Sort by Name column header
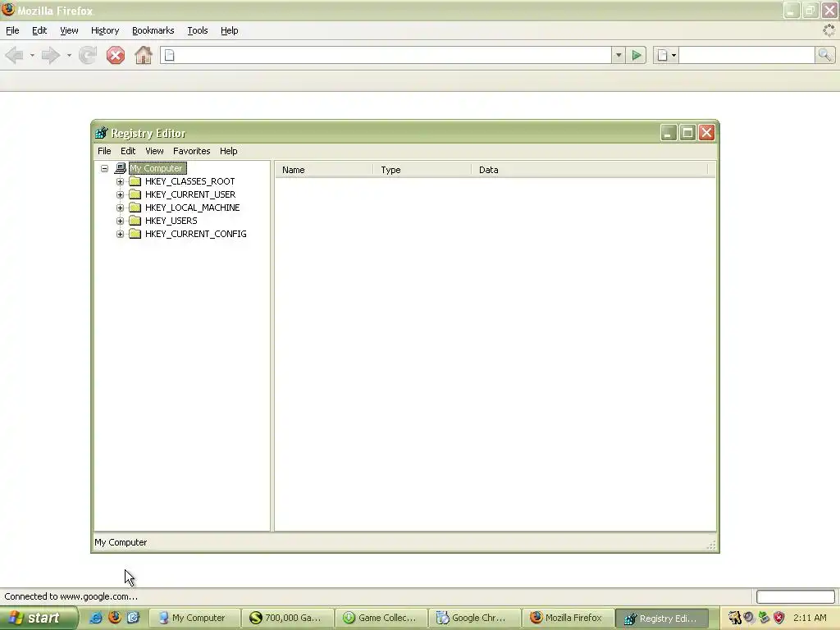 tap(323, 170)
